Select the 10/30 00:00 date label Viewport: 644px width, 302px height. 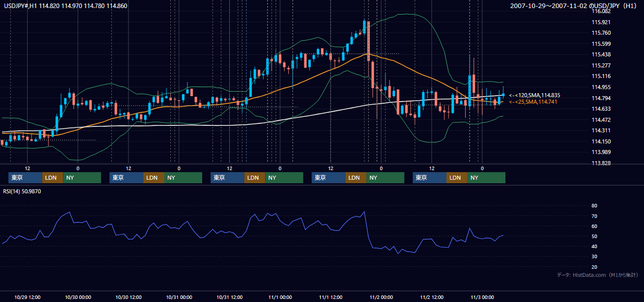click(78, 297)
